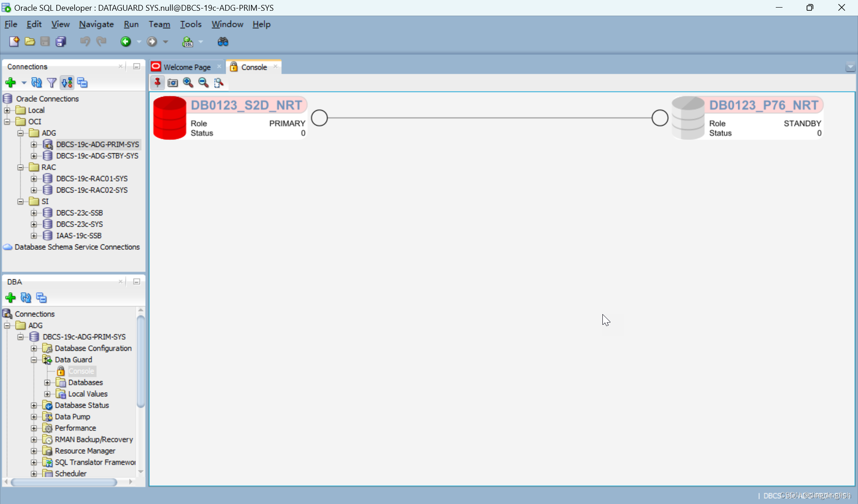
Task: Click the Zoom In magnifier icon
Action: [x=188, y=83]
